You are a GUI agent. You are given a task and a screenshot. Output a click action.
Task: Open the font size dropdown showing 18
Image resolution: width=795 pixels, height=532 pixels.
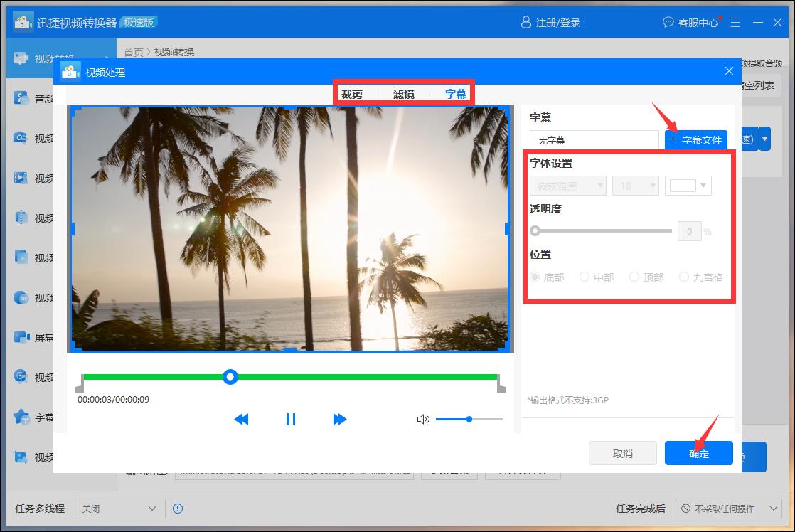[x=635, y=185]
